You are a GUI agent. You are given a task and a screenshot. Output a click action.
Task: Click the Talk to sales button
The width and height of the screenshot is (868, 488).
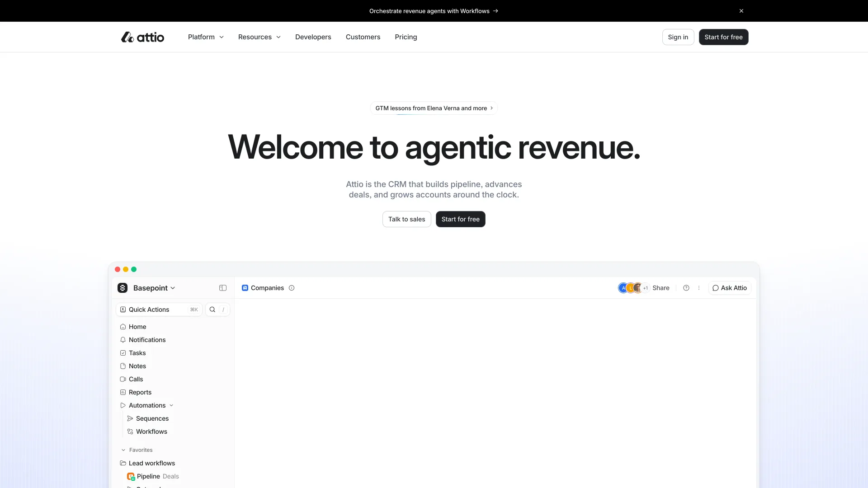coord(406,219)
